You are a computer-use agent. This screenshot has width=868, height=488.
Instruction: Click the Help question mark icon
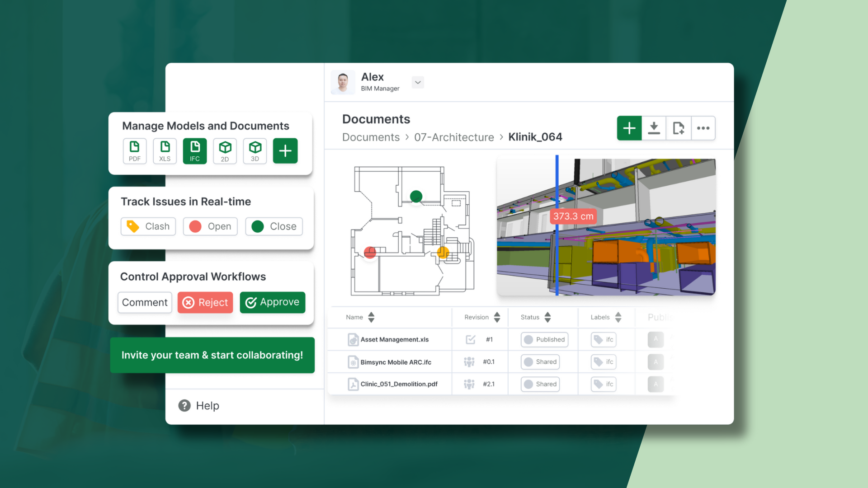coord(184,406)
